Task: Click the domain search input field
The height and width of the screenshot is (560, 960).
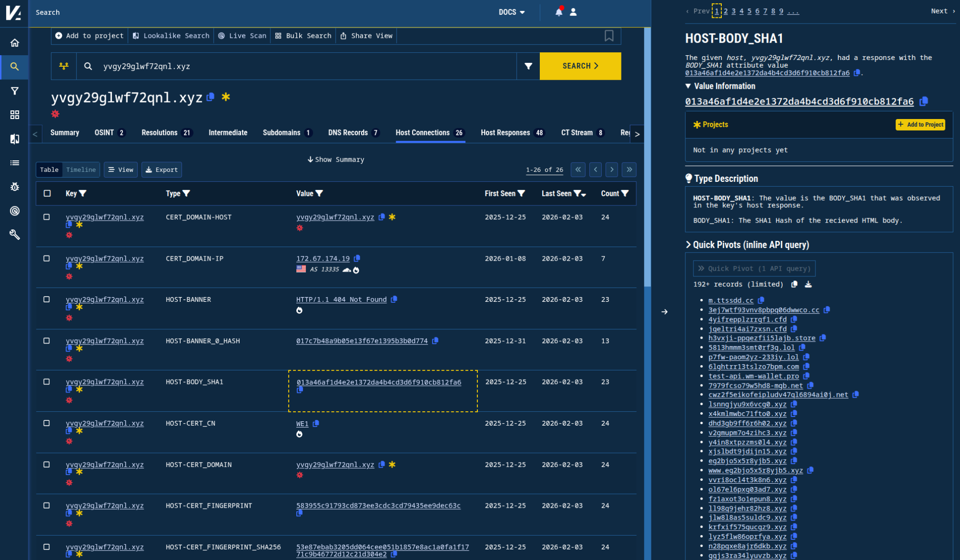Action: coord(307,66)
